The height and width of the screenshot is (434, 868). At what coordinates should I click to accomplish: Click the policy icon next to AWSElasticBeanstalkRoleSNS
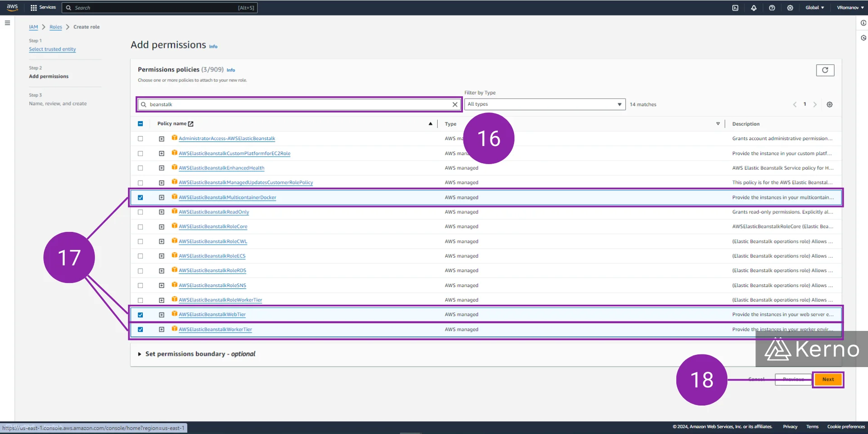175,285
